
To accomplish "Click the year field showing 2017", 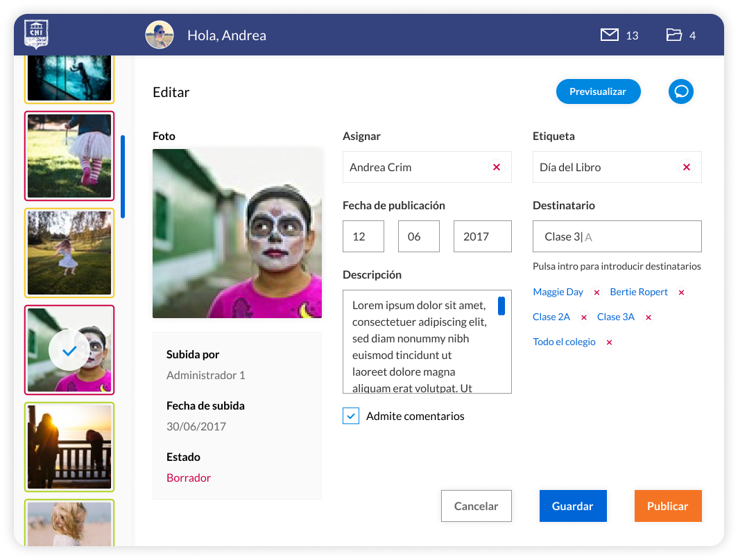I will pyautogui.click(x=483, y=236).
